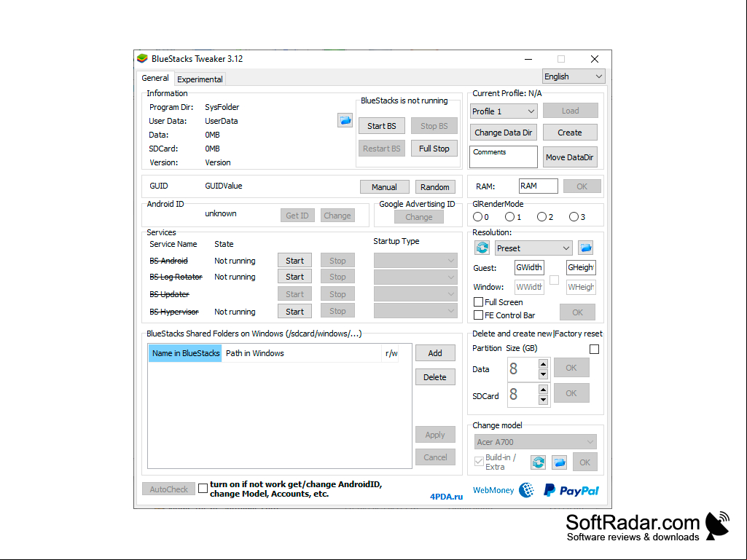Tick the Factory reset checkbox
Viewport: 747px width, 560px height.
(594, 349)
